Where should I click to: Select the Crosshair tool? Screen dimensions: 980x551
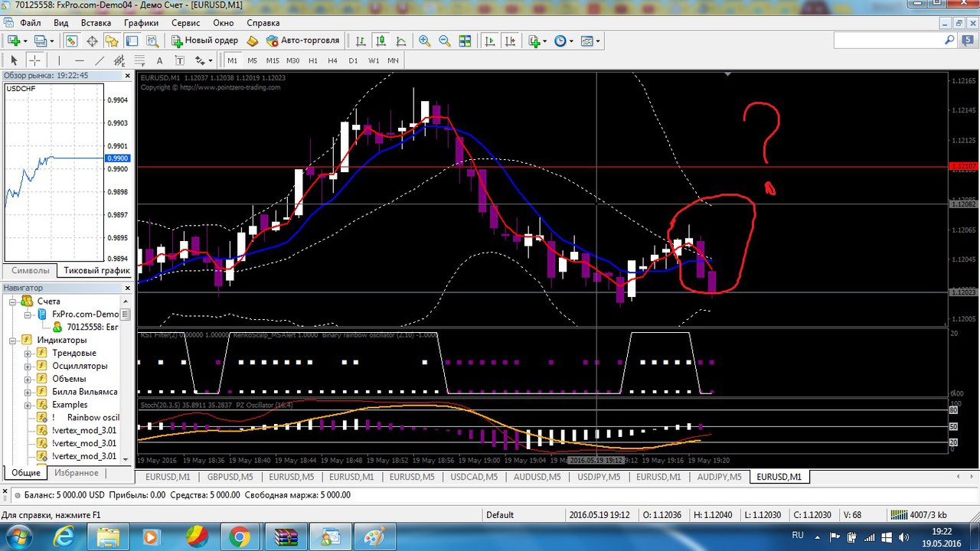[34, 60]
